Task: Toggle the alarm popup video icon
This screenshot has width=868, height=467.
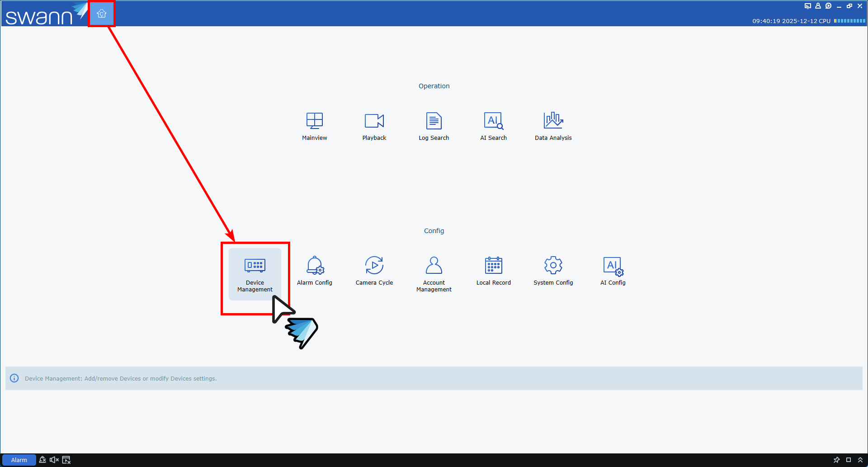Action: tap(66, 460)
